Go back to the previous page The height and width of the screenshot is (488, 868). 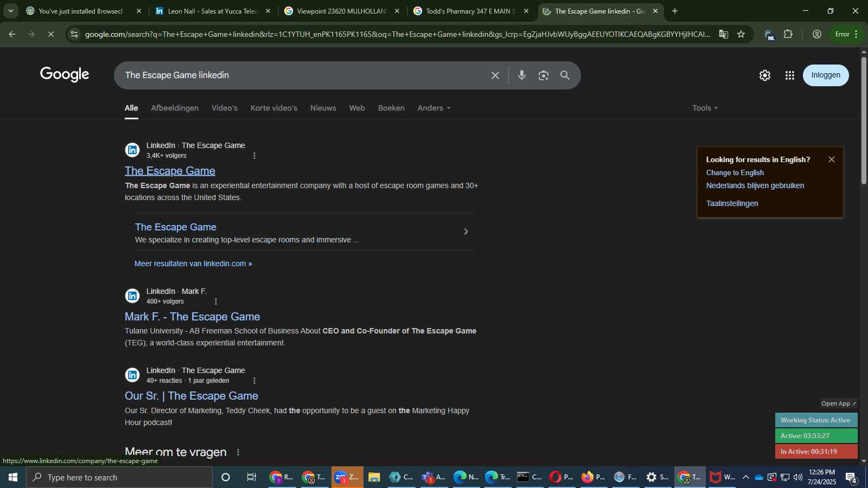tap(12, 34)
